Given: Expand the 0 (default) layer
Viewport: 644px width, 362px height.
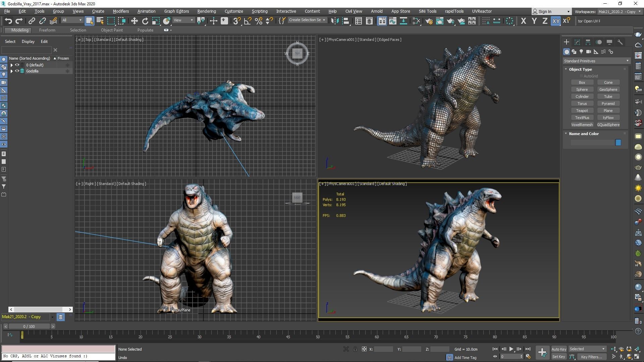Looking at the screenshot, I should point(12,65).
